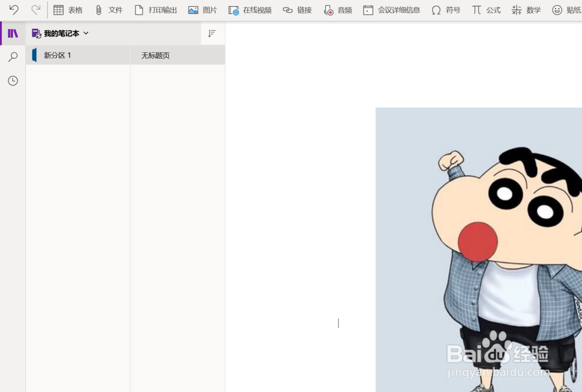Toggle the notebook navigation pane icon
The image size is (582, 392).
pos(13,33)
